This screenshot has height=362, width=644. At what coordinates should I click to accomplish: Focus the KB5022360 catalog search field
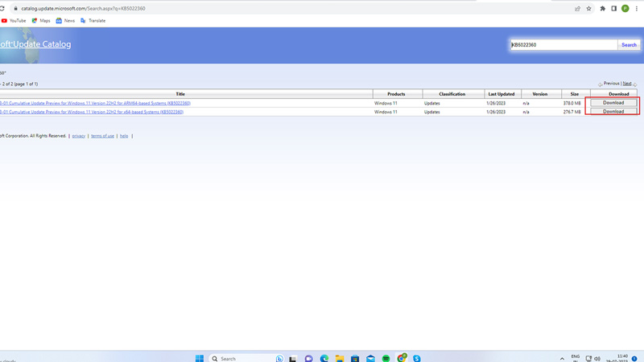point(563,45)
